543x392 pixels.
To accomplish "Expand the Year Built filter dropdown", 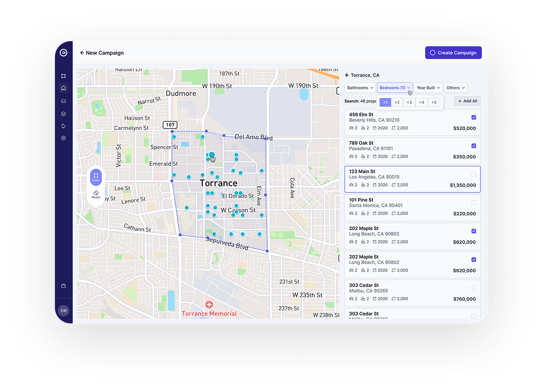I will pos(428,88).
